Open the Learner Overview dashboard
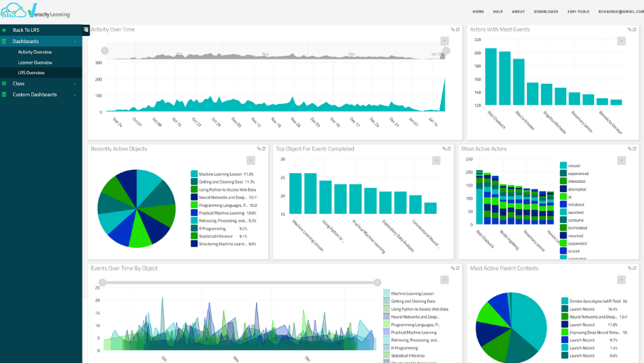Screen dimensions: 644x363 [x=35, y=62]
